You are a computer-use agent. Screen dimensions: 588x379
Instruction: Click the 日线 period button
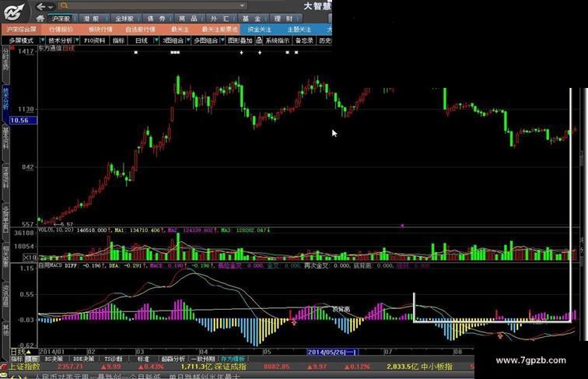(142, 40)
